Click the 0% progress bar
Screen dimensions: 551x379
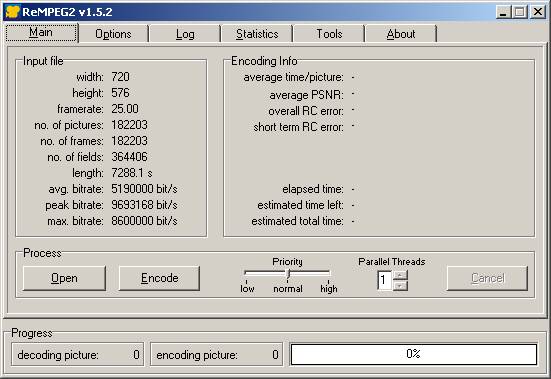click(414, 354)
